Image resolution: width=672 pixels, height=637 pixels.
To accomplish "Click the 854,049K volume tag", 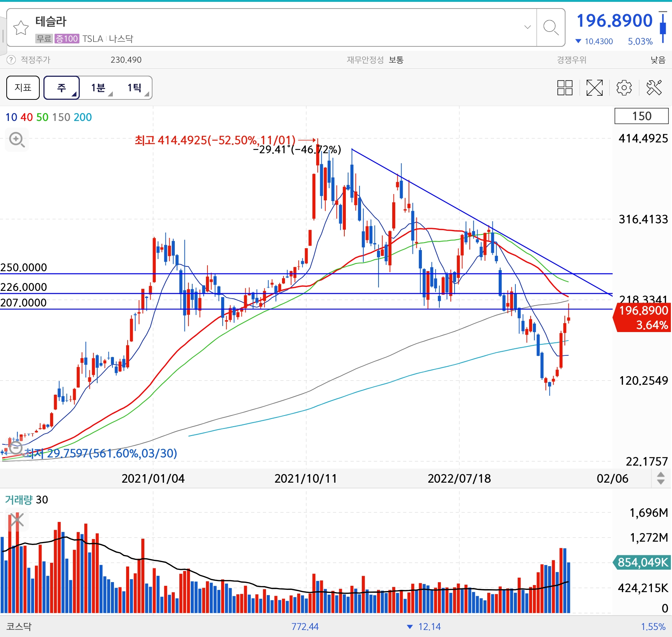I will pos(642,562).
